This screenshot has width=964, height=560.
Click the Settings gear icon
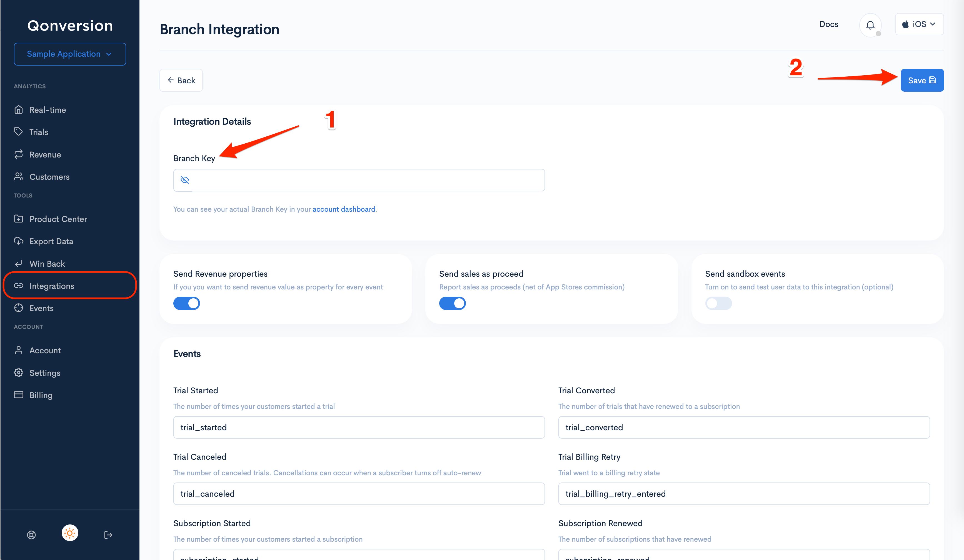coord(18,372)
